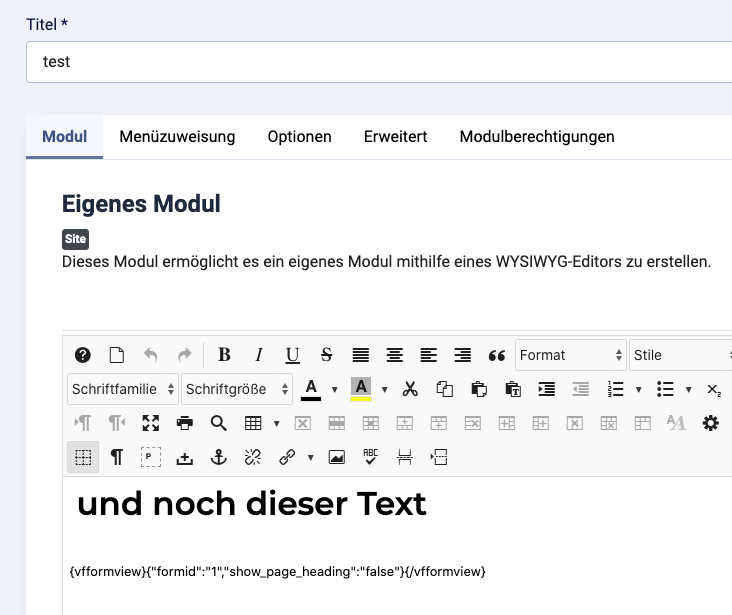Click the vfformview shortcode text
This screenshot has width=732, height=615.
tap(278, 572)
